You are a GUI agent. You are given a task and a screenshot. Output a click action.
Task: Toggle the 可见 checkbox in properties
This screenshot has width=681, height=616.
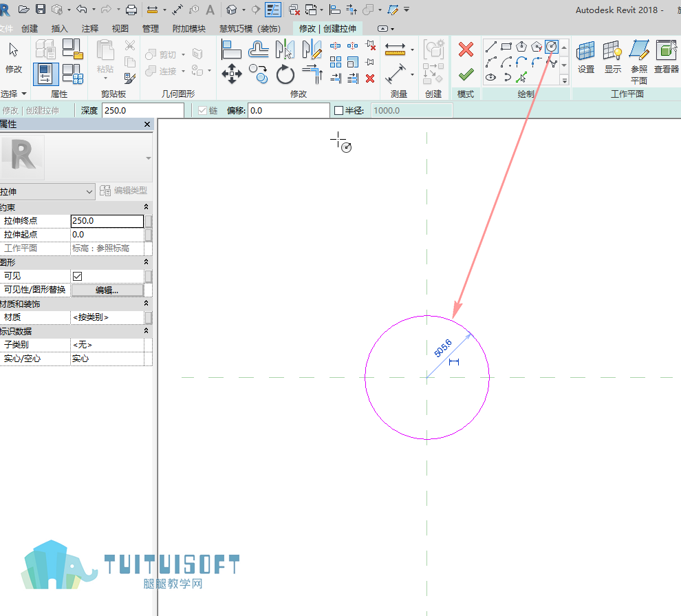tap(78, 276)
